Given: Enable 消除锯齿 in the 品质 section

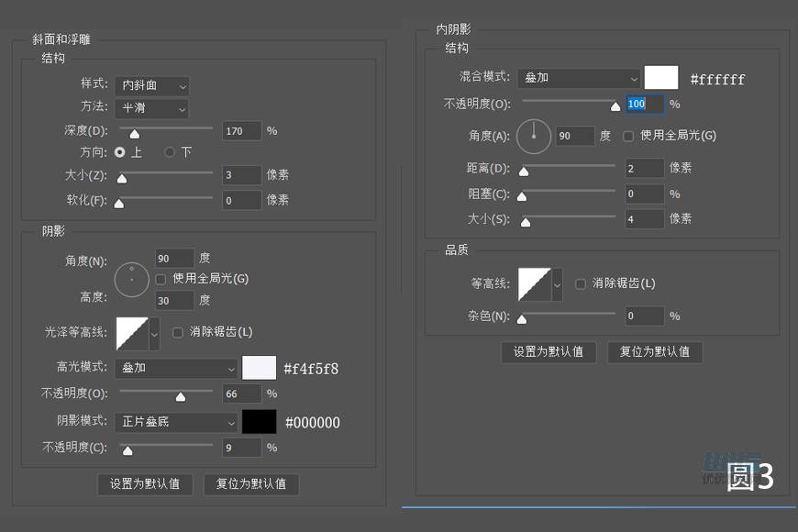Looking at the screenshot, I should click(580, 284).
